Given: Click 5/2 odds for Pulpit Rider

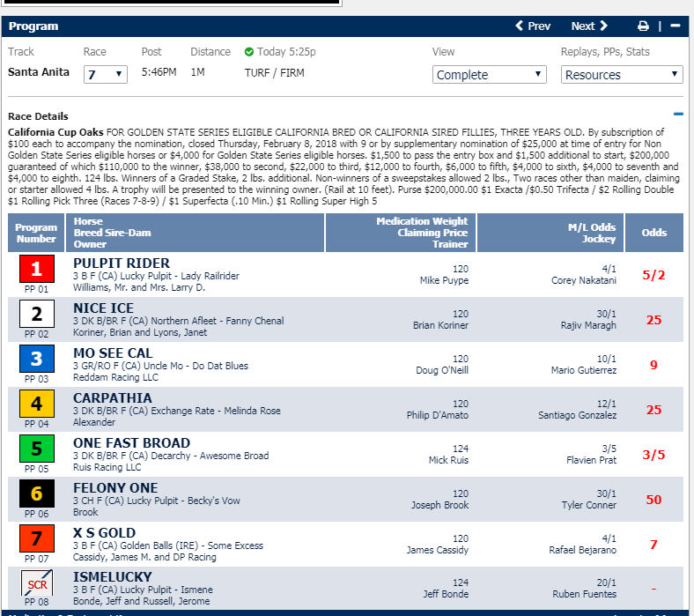Looking at the screenshot, I should pos(653,275).
